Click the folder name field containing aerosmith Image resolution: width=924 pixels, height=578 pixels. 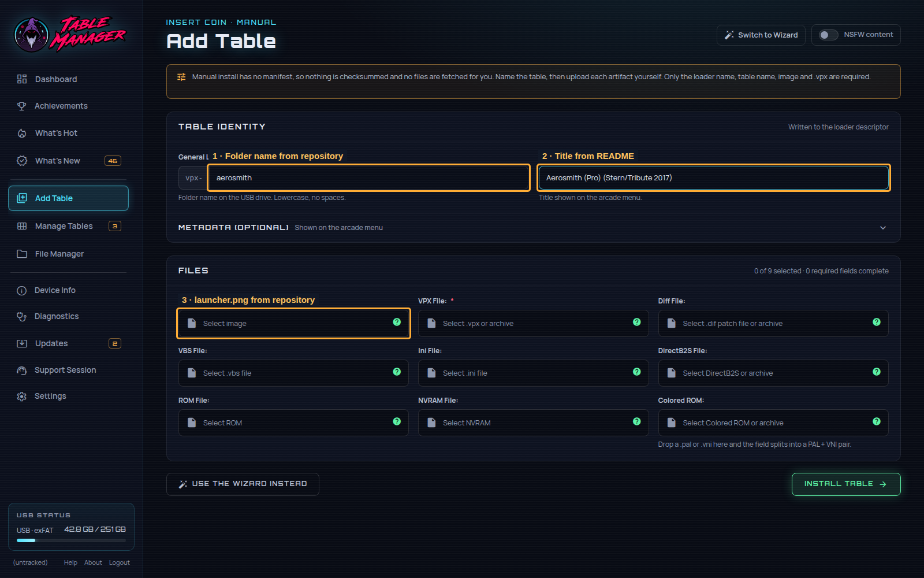(x=368, y=177)
